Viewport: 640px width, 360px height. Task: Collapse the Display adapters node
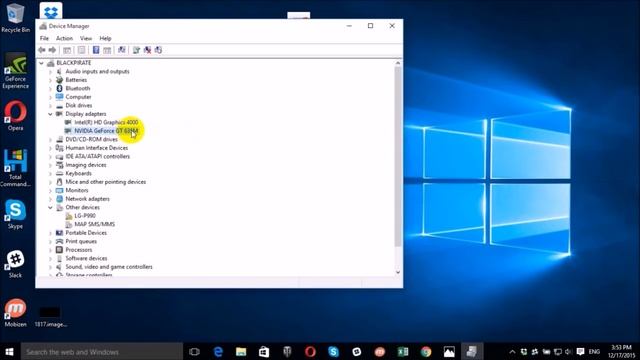(x=50, y=114)
